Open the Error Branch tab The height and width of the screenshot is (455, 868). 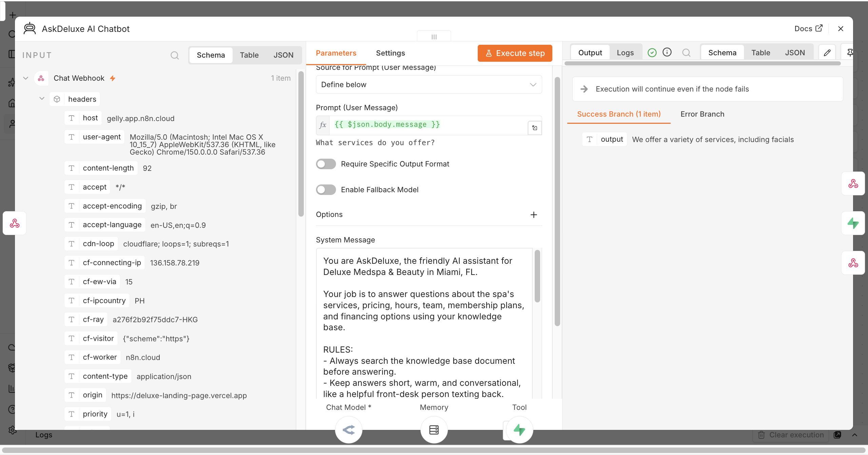702,114
